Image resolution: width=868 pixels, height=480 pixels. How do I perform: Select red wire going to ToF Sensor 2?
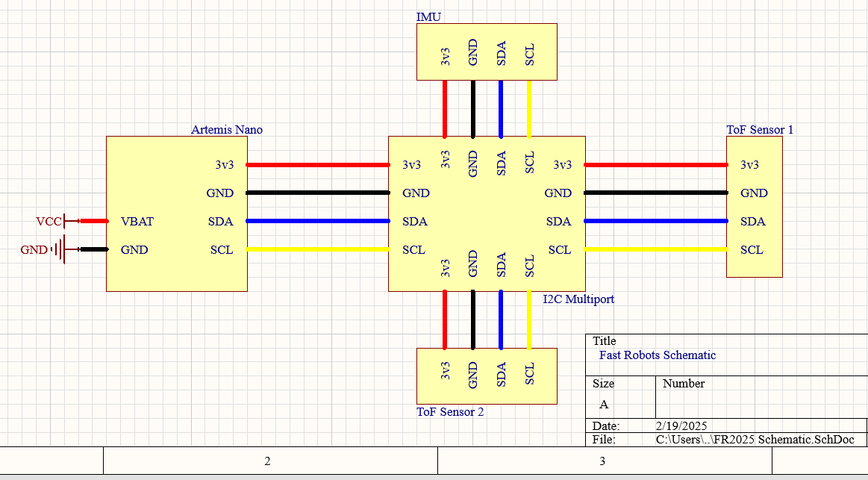coord(445,320)
